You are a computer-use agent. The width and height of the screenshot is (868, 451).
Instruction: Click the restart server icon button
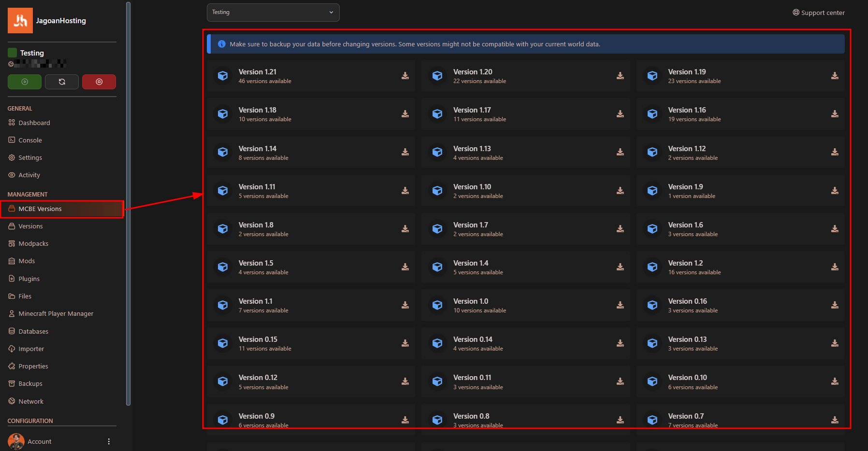click(x=62, y=82)
